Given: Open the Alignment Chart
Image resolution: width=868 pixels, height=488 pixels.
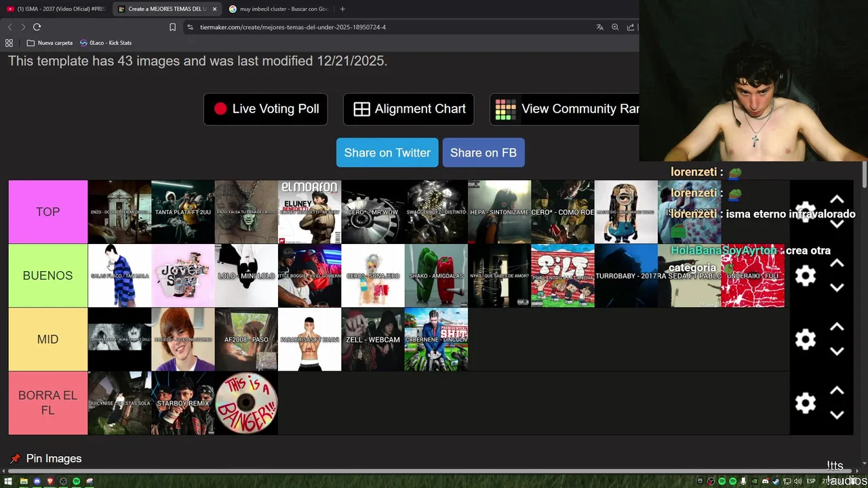Looking at the screenshot, I should (x=409, y=109).
